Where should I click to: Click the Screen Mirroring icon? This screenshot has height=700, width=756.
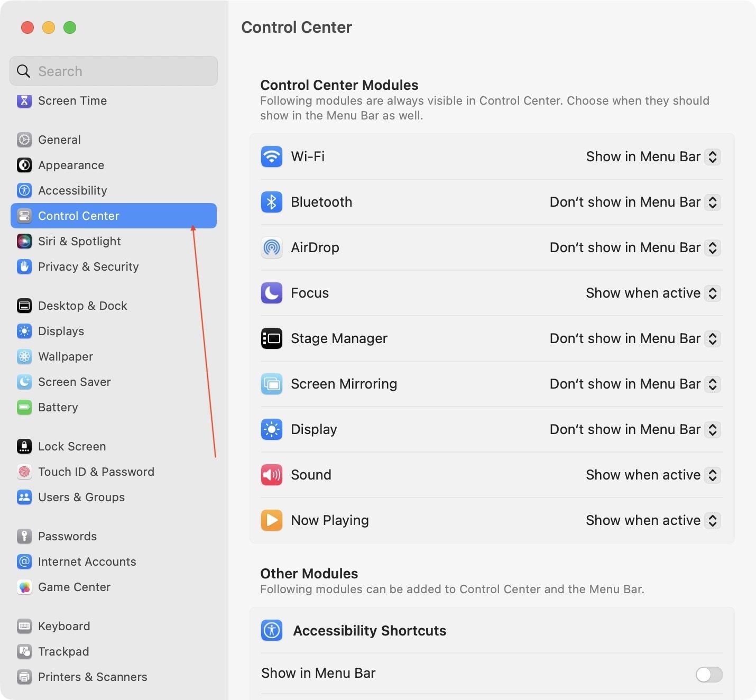point(271,384)
